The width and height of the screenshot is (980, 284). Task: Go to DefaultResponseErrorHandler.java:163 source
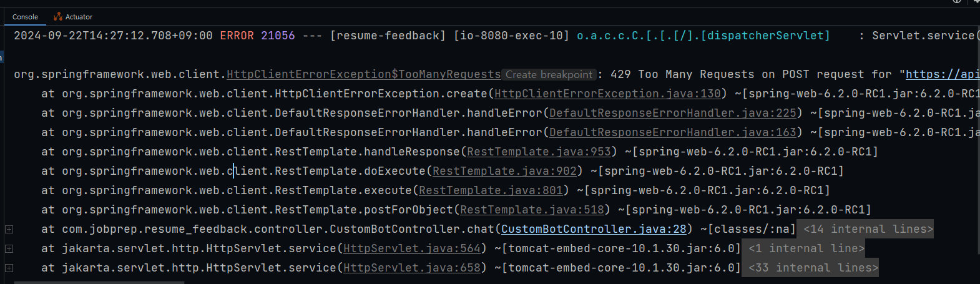click(x=672, y=133)
